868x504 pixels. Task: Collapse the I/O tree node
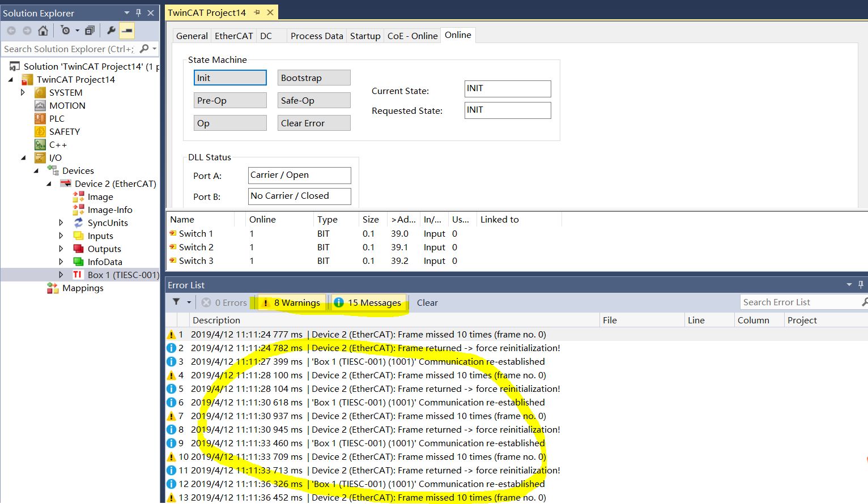[x=23, y=158]
